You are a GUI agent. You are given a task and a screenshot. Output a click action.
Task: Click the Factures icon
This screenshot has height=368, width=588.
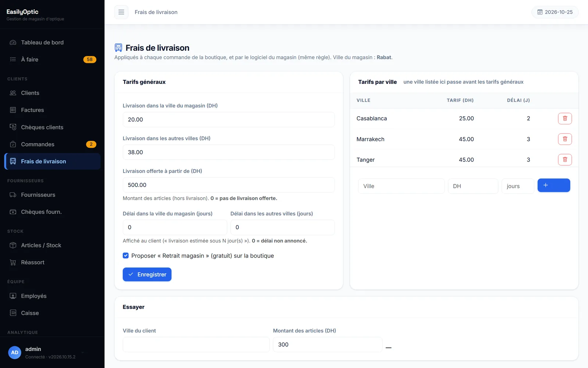(13, 110)
